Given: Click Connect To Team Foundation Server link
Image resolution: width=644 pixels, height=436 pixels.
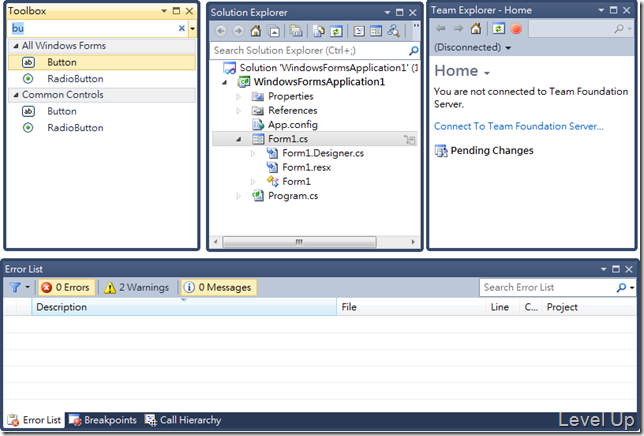Looking at the screenshot, I should (519, 126).
